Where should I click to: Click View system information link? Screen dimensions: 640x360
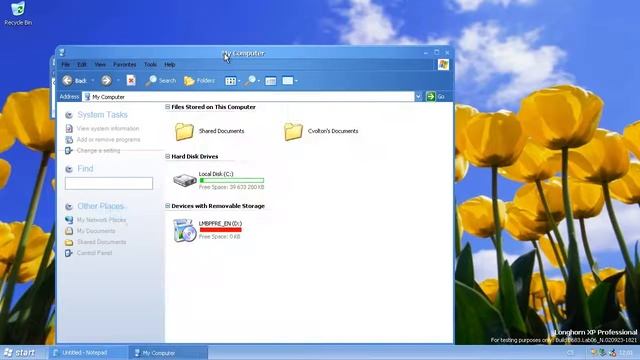pyautogui.click(x=108, y=129)
